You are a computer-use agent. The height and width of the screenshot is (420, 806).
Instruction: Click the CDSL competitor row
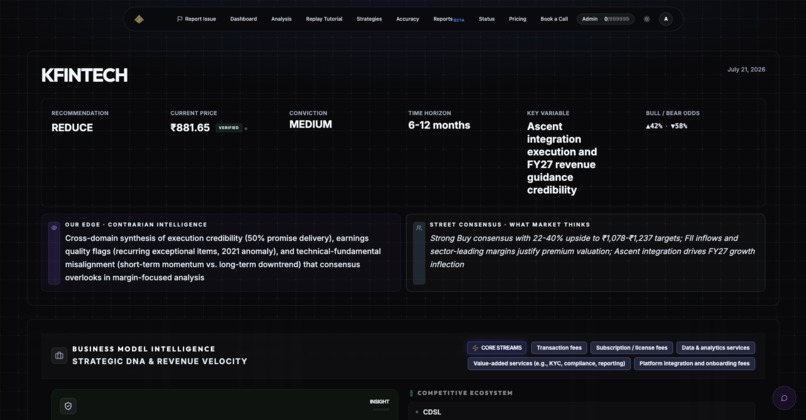(x=582, y=412)
